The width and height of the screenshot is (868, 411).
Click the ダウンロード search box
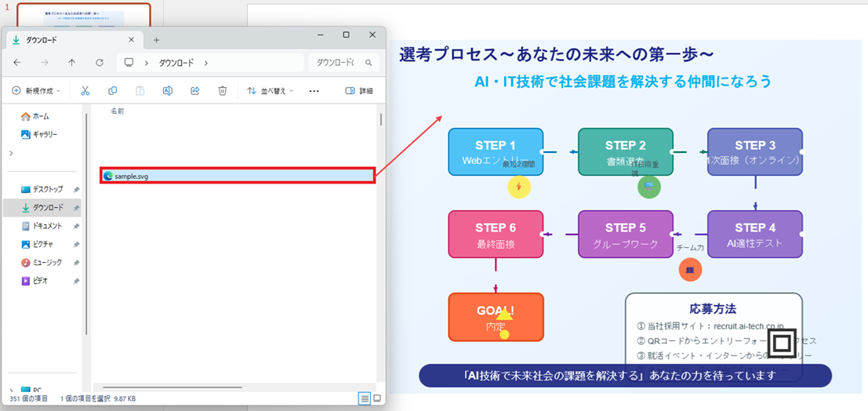(343, 63)
